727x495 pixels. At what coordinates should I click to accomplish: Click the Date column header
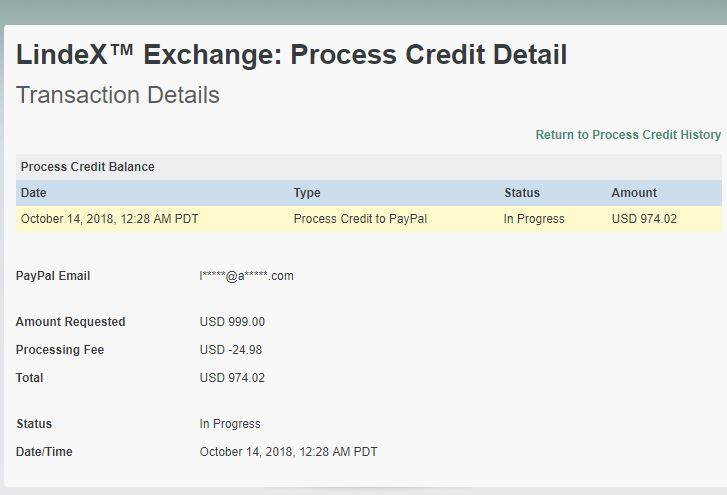pos(34,193)
